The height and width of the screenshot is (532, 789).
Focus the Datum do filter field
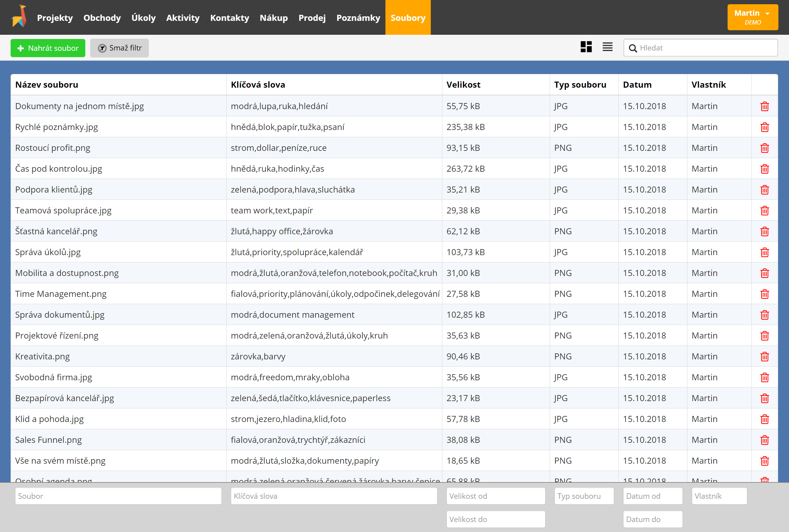(x=653, y=519)
